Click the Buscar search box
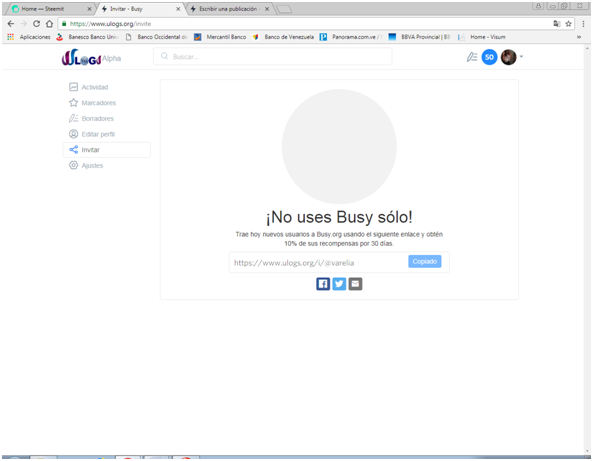The width and height of the screenshot is (593, 461). (273, 57)
